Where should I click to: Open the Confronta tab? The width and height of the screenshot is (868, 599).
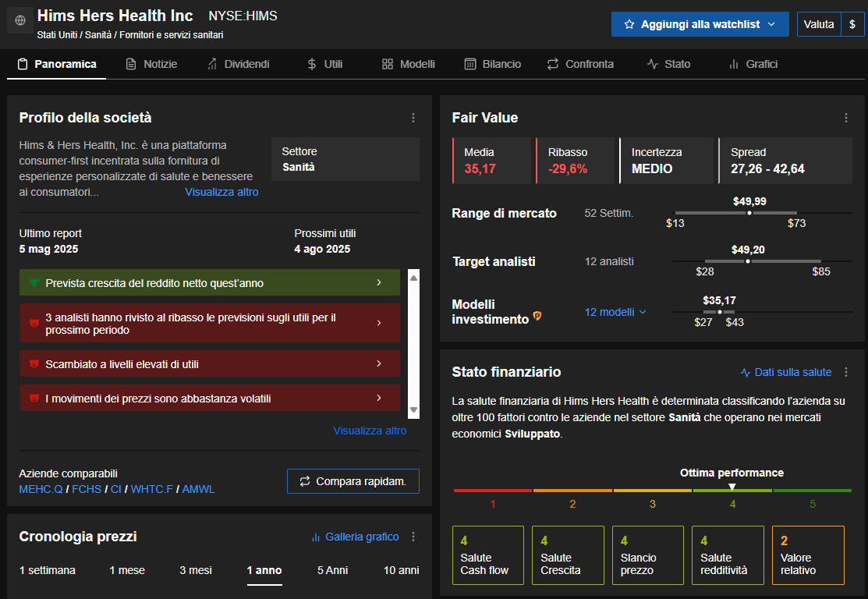point(580,64)
